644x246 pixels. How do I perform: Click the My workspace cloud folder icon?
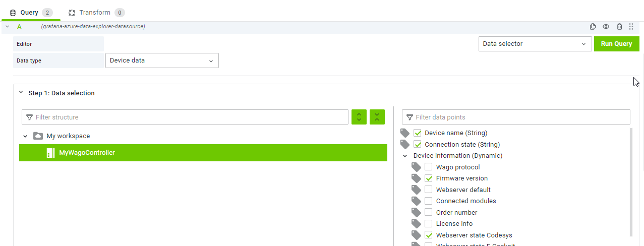point(38,136)
